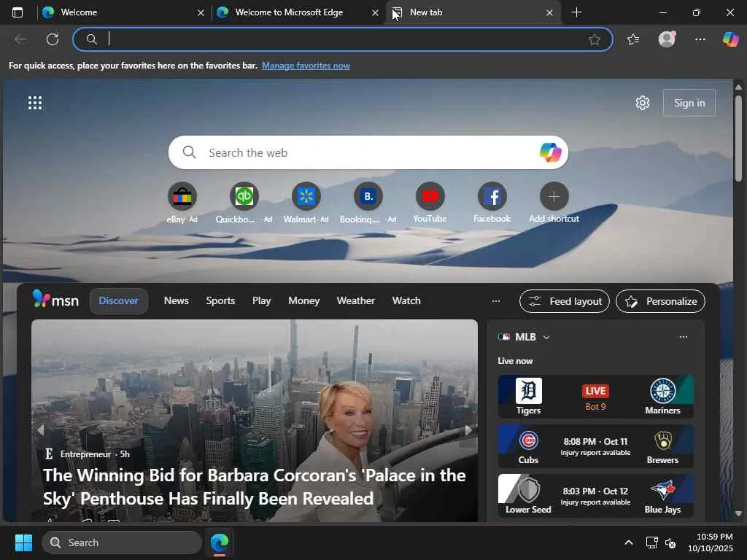Click the Sign in button
The height and width of the screenshot is (560, 747).
(689, 103)
